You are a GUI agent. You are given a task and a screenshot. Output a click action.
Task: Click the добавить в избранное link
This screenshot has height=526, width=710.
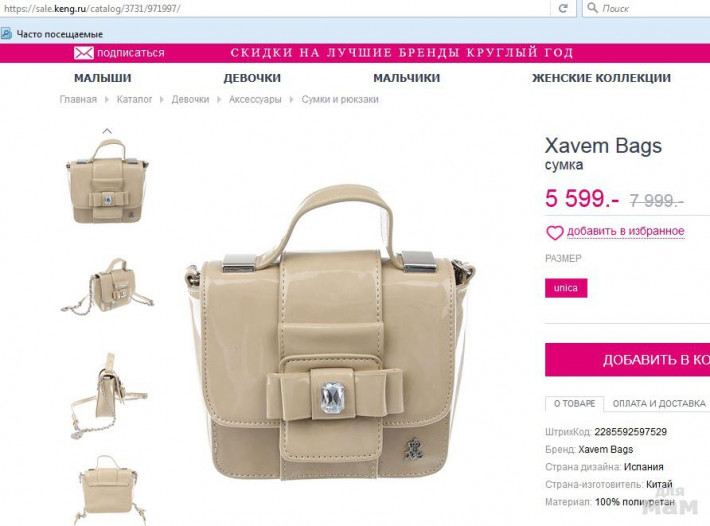[x=626, y=231]
